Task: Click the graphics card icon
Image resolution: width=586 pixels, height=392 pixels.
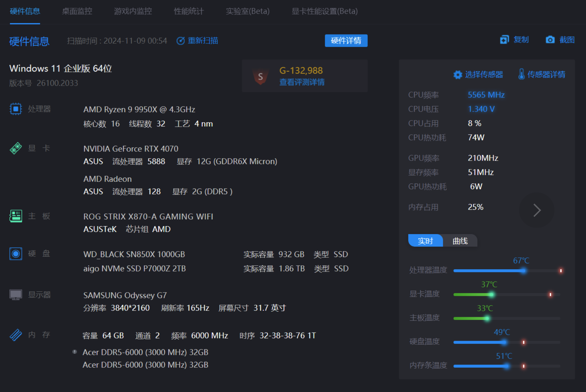Action: coord(15,148)
